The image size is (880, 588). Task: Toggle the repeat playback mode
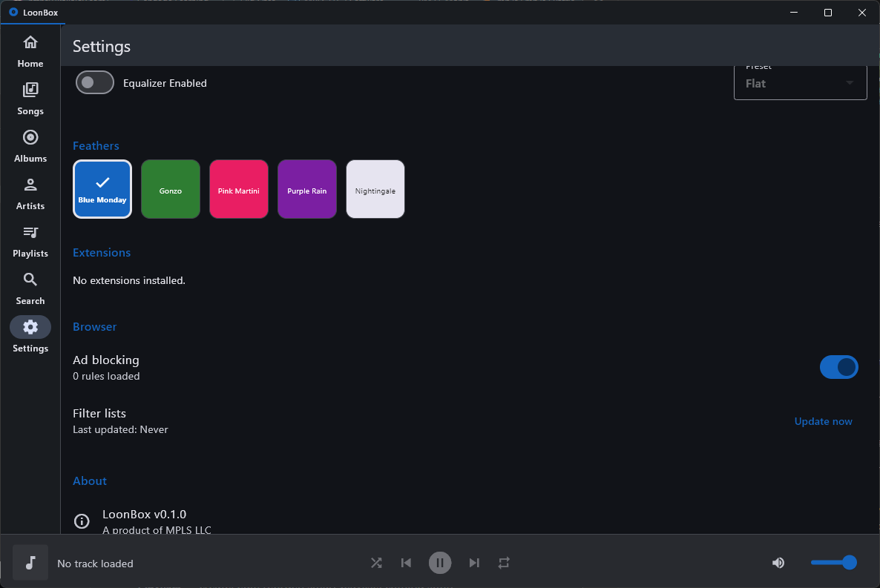504,563
